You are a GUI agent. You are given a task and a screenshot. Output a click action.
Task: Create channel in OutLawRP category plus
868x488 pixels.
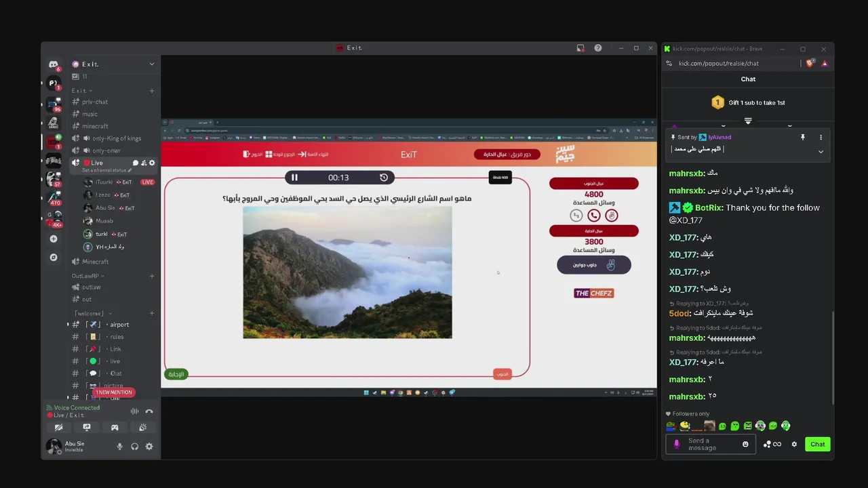click(x=152, y=276)
